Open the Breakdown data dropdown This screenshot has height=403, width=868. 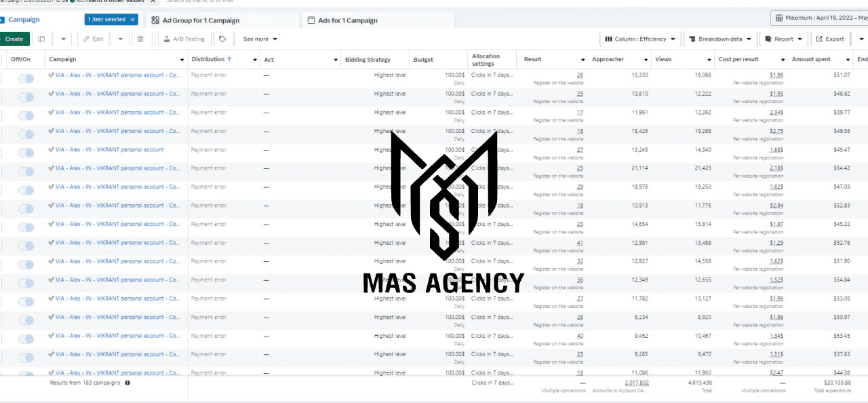pyautogui.click(x=719, y=39)
